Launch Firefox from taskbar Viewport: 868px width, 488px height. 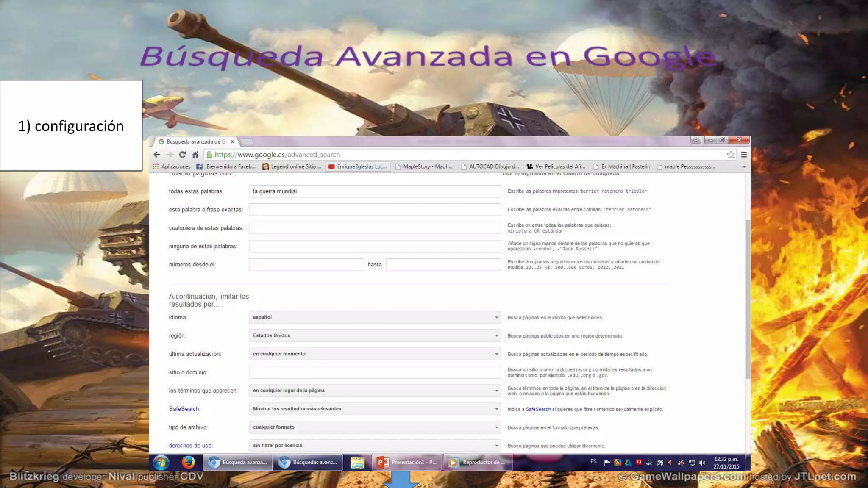point(188,462)
